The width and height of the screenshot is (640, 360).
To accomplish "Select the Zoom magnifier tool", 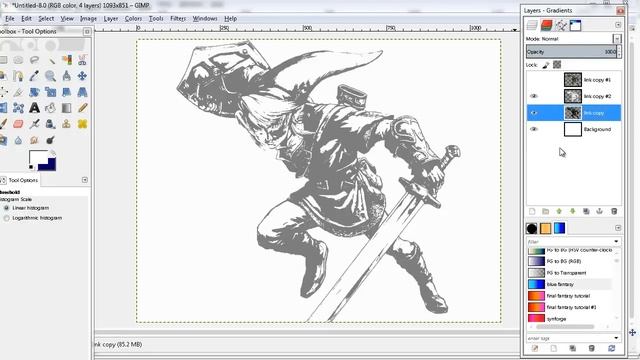I will 51,76.
